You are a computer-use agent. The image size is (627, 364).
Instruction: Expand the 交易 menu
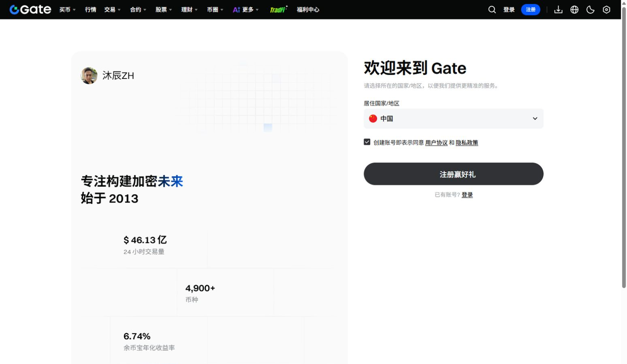pyautogui.click(x=112, y=10)
